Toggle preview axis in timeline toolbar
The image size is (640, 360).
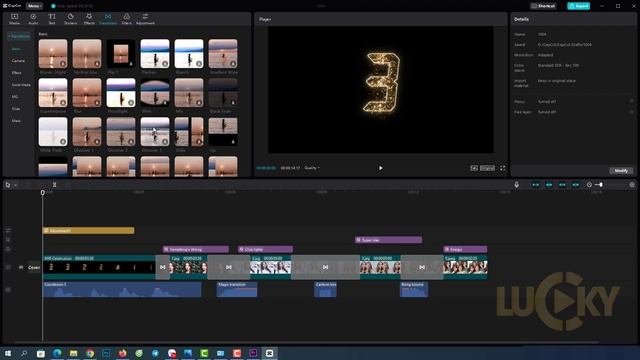pos(576,185)
